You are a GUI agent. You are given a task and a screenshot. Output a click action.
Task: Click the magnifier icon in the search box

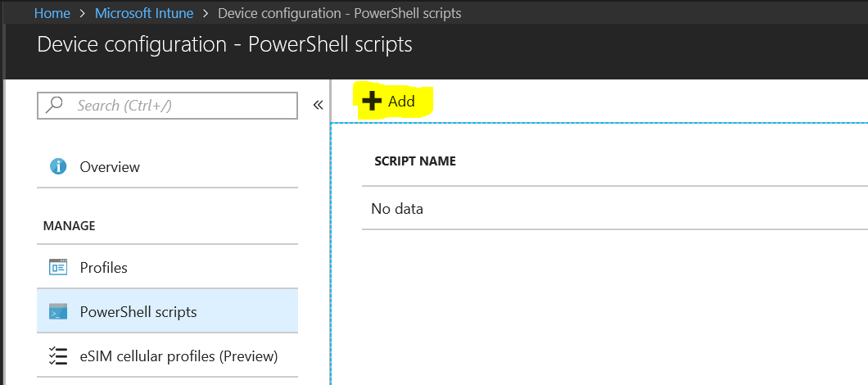(x=54, y=104)
